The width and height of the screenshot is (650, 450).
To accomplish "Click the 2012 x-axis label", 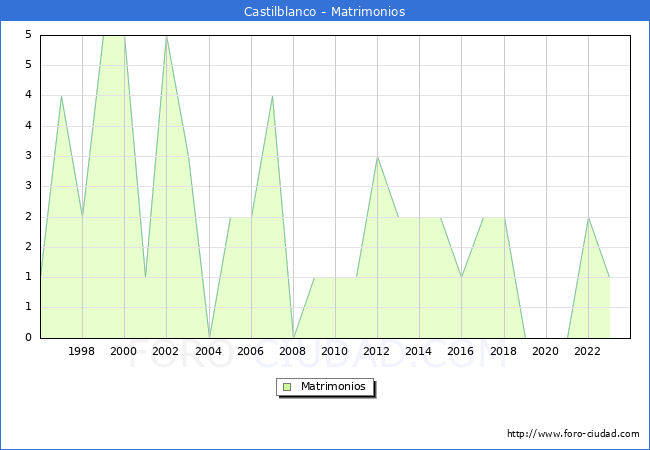I will coord(376,351).
